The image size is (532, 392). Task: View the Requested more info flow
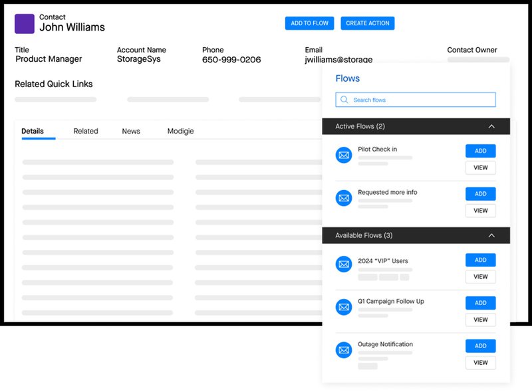(x=480, y=211)
